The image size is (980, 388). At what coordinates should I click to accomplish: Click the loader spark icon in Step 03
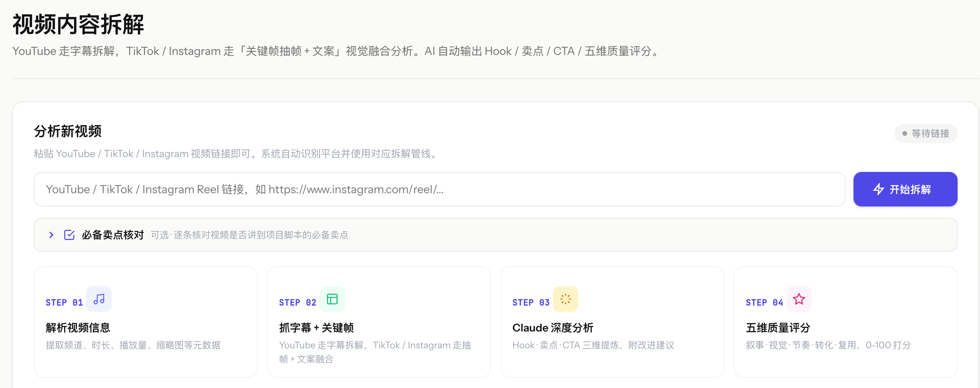point(566,299)
